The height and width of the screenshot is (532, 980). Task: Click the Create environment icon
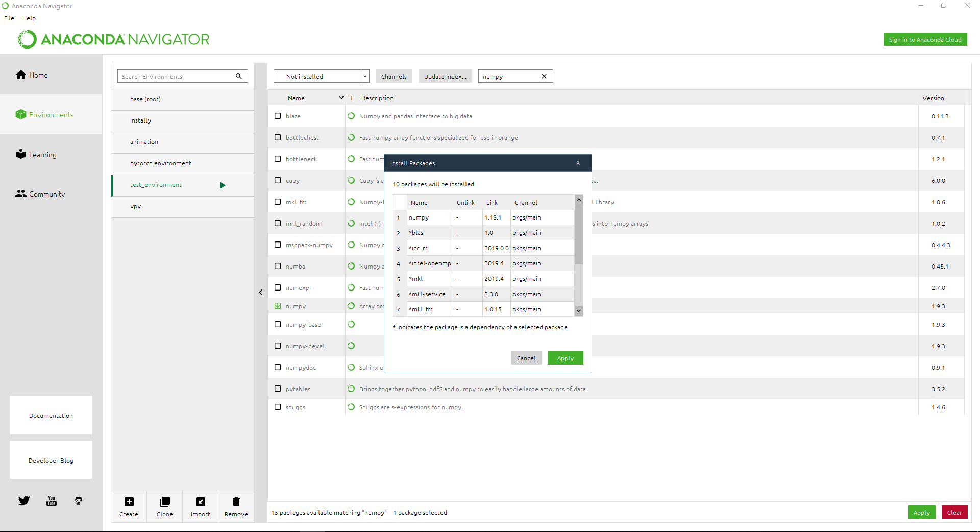pyautogui.click(x=129, y=502)
